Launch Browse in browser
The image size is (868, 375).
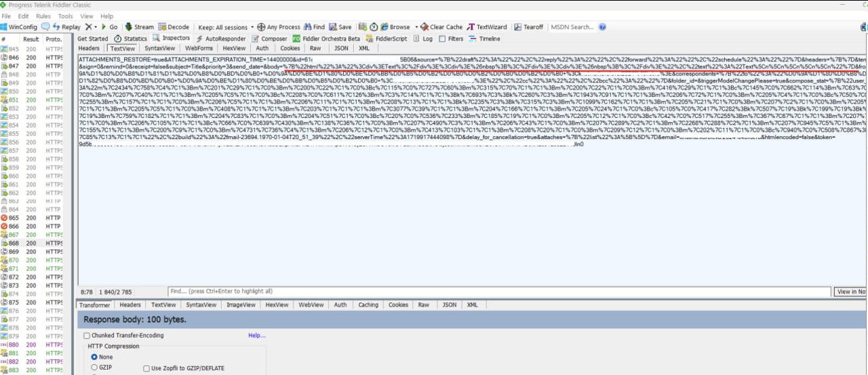[x=395, y=27]
